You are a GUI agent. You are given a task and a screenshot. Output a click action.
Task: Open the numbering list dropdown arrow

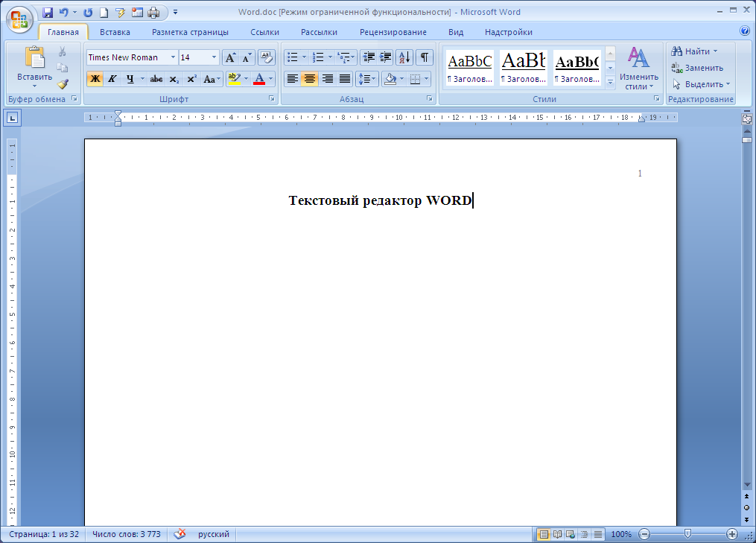(330, 57)
